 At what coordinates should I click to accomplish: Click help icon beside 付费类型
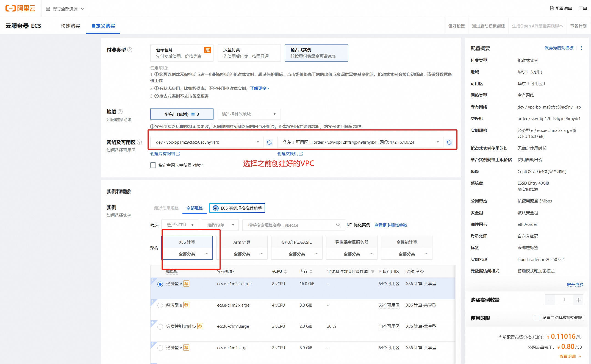coord(130,50)
